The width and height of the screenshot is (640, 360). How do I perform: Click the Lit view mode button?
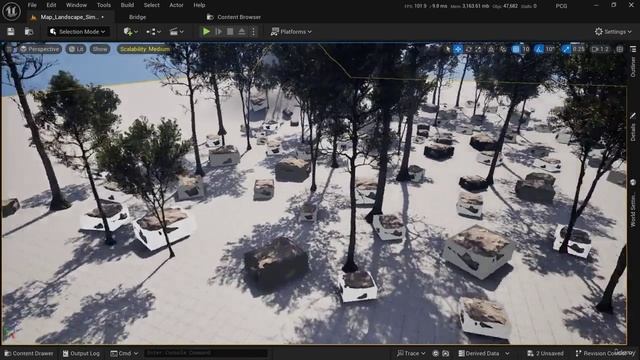tap(76, 49)
